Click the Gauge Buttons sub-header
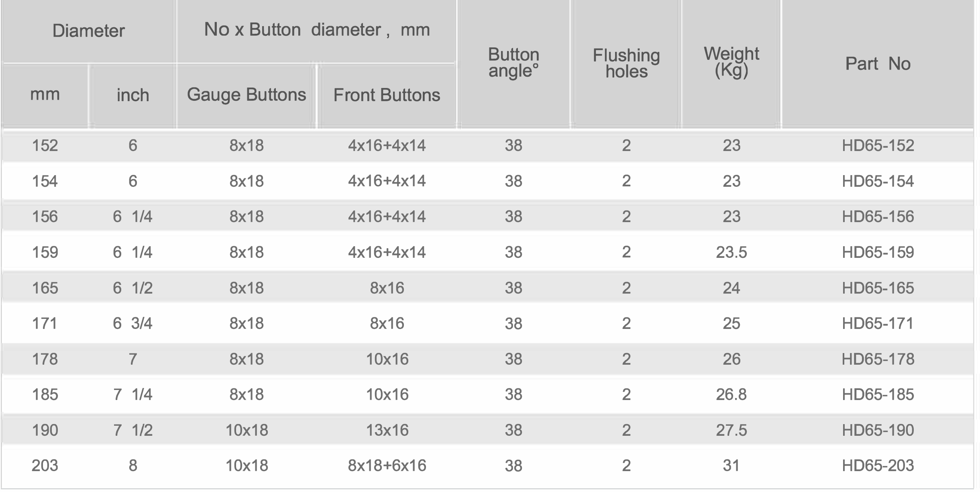The width and height of the screenshot is (980, 492). [246, 95]
